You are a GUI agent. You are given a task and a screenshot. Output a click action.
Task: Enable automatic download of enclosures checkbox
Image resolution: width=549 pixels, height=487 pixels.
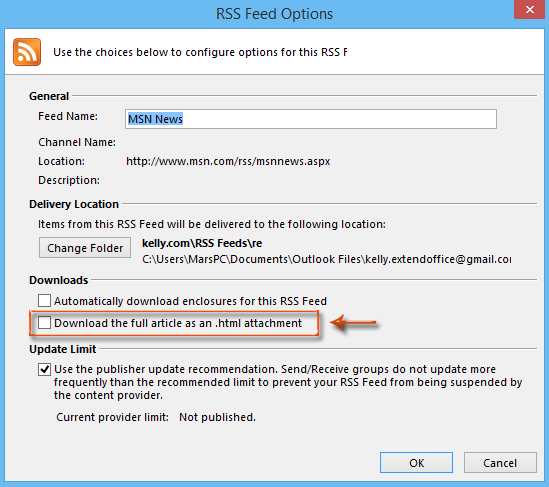coord(44,300)
